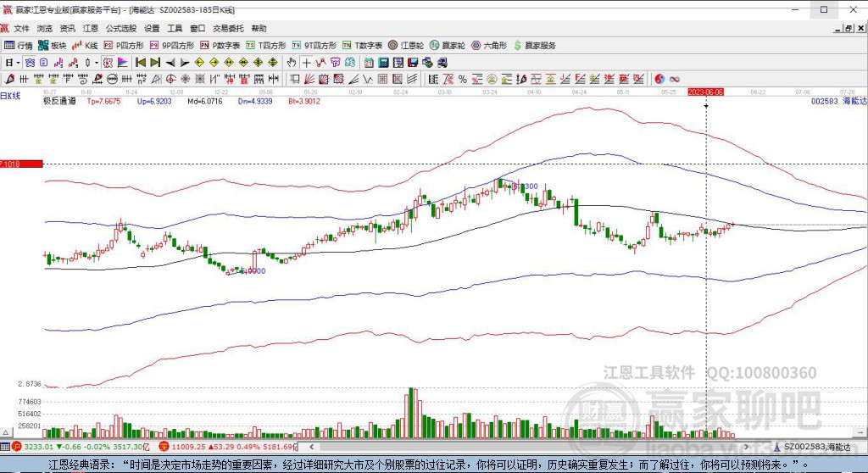The height and width of the screenshot is (473, 868).
Task: Click the 极反通道 indicator name
Action: [x=59, y=102]
